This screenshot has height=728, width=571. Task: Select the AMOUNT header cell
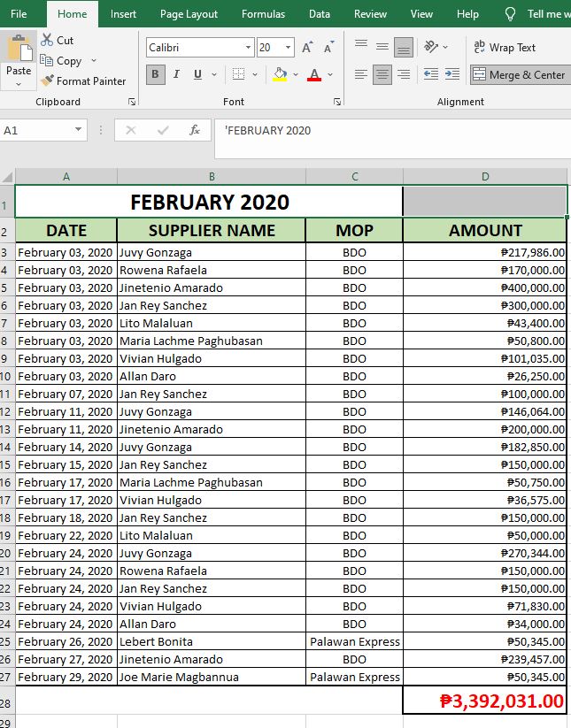coord(485,230)
